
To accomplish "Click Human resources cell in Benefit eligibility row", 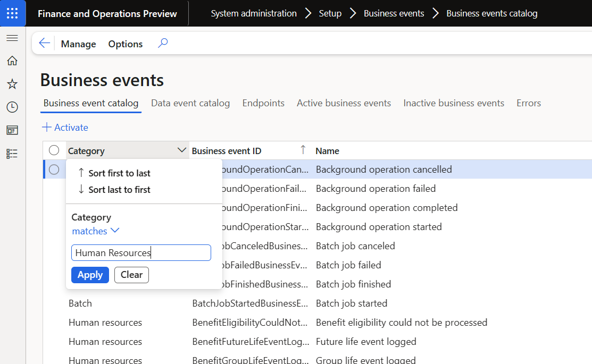I will click(105, 323).
